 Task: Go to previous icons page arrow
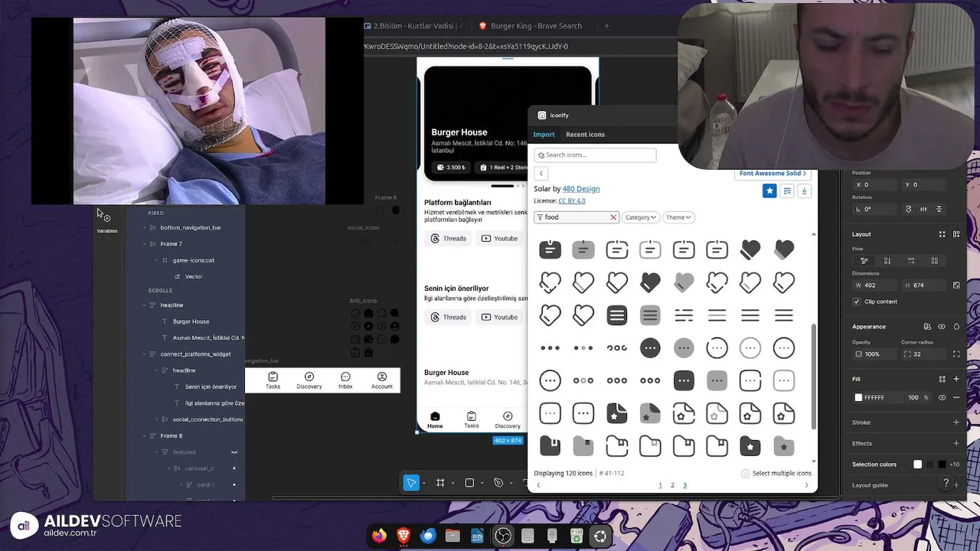(x=538, y=485)
